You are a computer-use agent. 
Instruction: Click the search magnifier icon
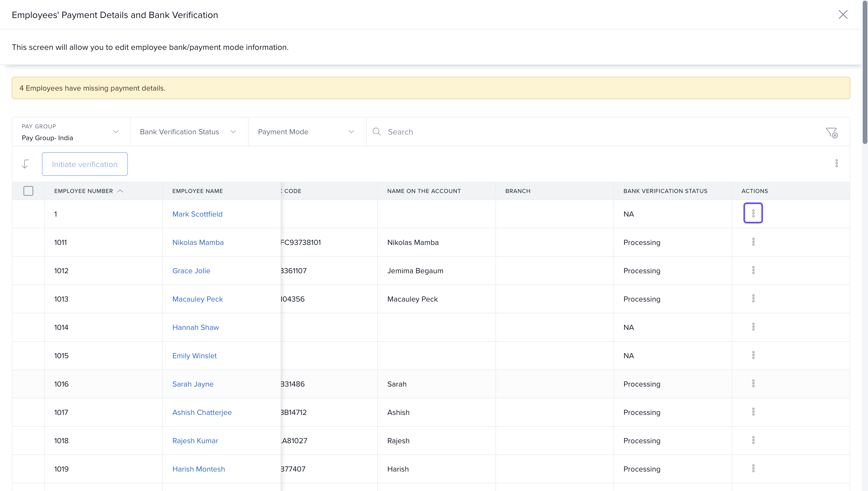click(x=376, y=132)
